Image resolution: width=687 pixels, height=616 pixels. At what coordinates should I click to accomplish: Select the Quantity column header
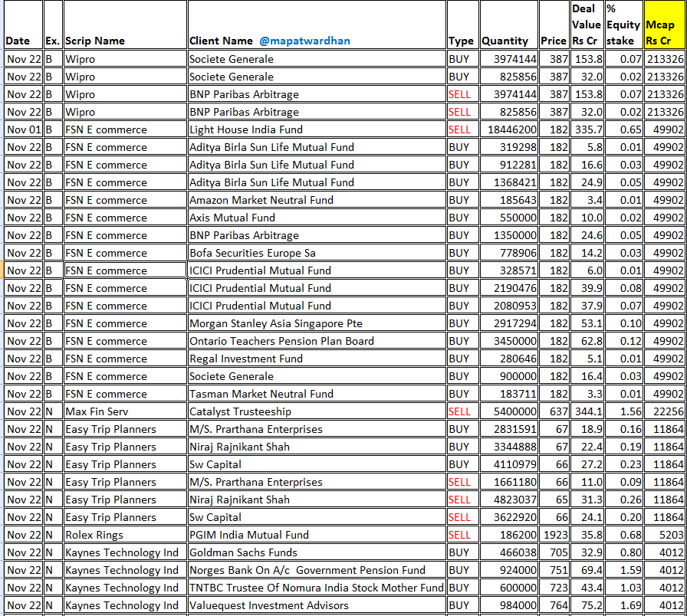tap(508, 25)
